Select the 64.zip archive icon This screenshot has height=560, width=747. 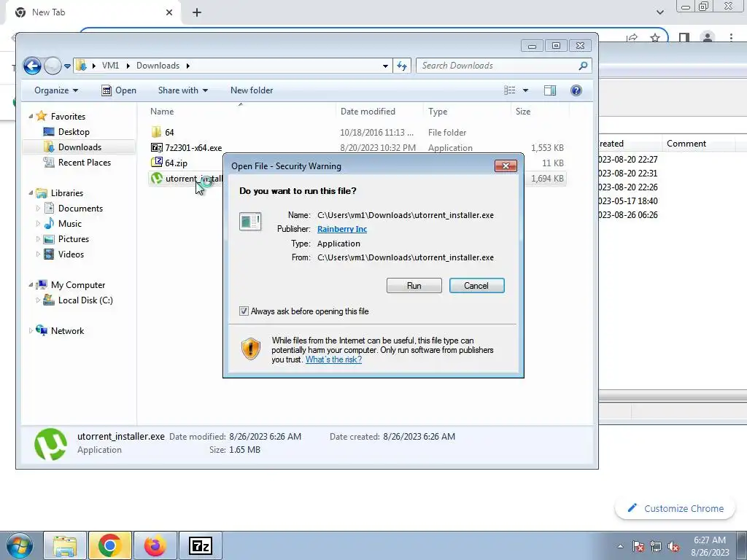click(156, 163)
